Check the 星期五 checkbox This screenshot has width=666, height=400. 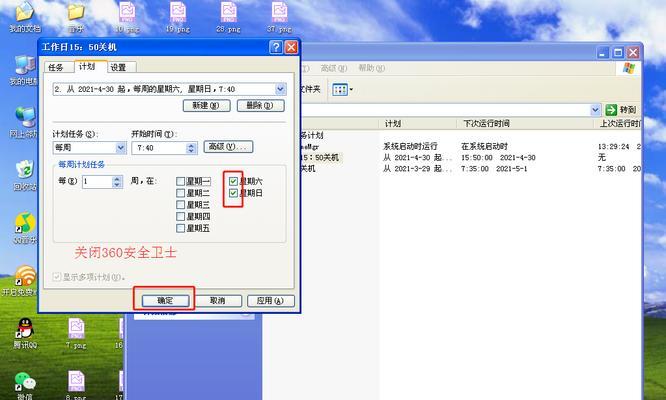point(180,228)
